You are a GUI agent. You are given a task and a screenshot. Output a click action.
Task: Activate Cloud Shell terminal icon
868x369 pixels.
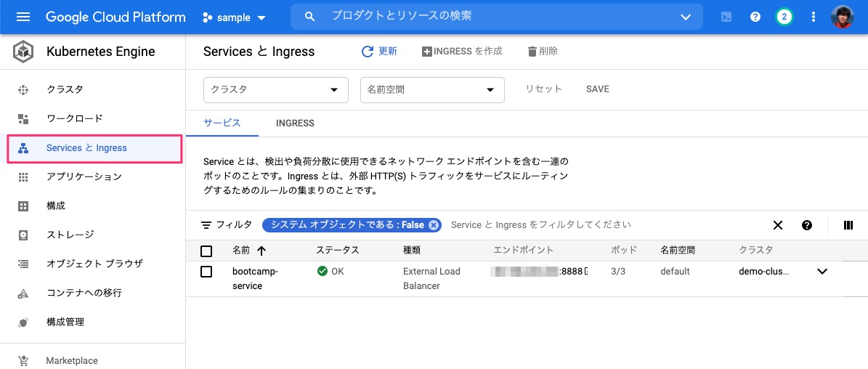coord(726,17)
